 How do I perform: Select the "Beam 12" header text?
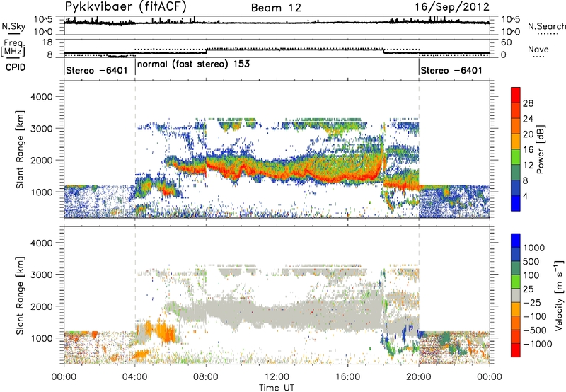276,8
